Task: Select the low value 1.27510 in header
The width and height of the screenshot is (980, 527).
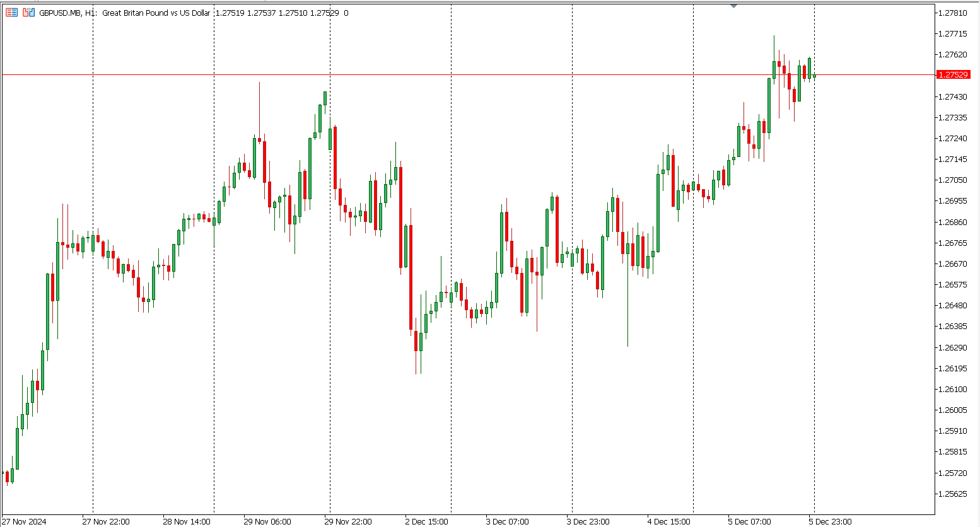Action: 293,13
